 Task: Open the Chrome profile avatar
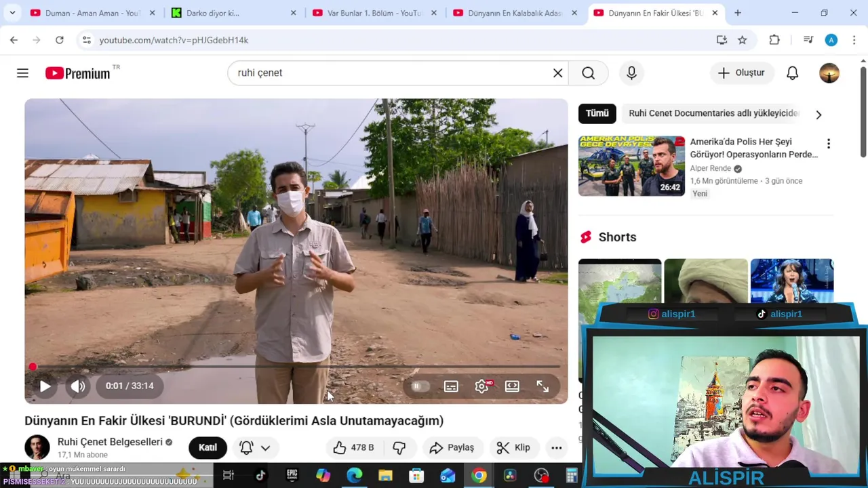[831, 40]
